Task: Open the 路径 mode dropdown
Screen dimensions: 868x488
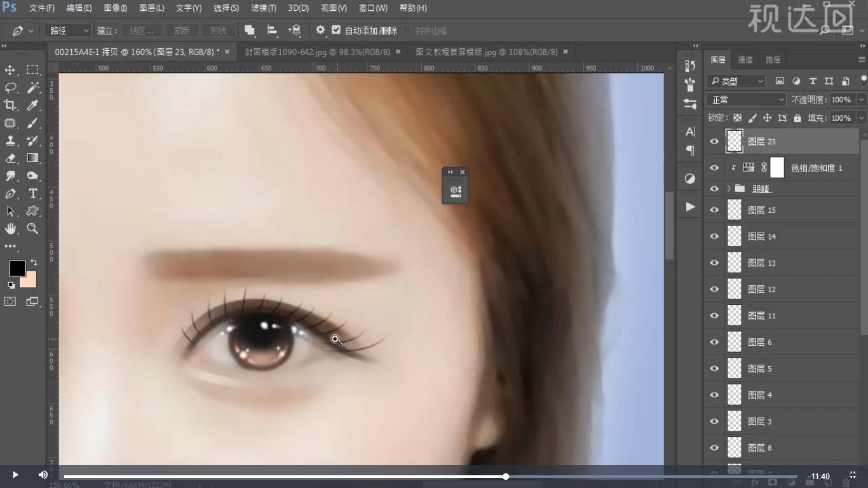Action: click(68, 30)
